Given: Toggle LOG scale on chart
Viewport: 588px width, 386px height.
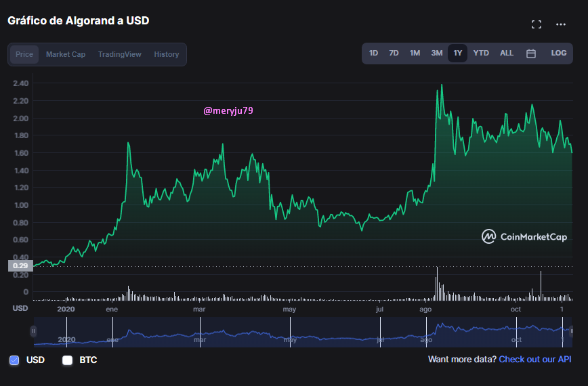Looking at the screenshot, I should click(x=558, y=53).
